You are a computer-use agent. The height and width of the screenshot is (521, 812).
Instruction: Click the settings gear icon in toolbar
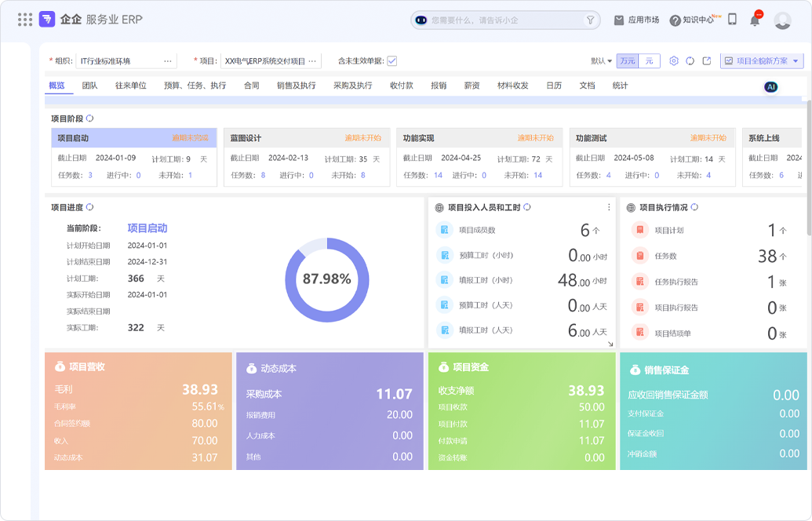[x=673, y=61]
